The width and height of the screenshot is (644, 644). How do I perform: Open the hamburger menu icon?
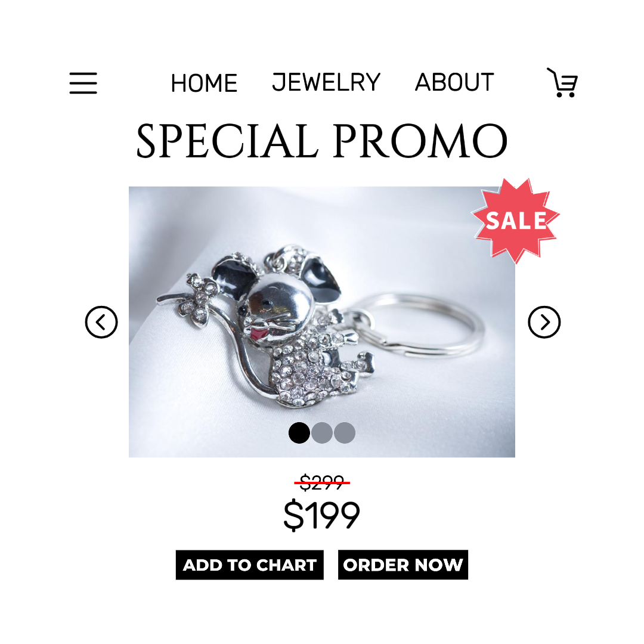[x=83, y=83]
